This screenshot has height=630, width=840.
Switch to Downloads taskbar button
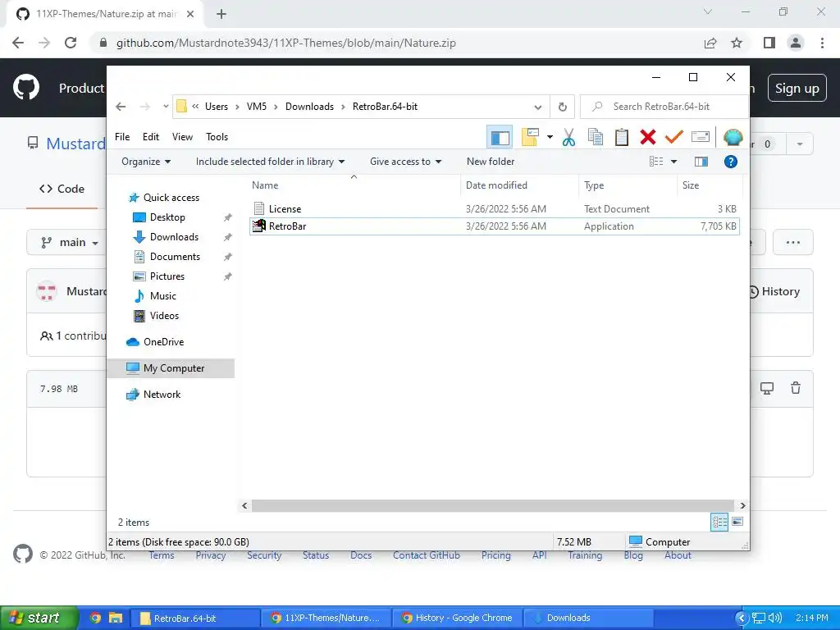pyautogui.click(x=587, y=618)
